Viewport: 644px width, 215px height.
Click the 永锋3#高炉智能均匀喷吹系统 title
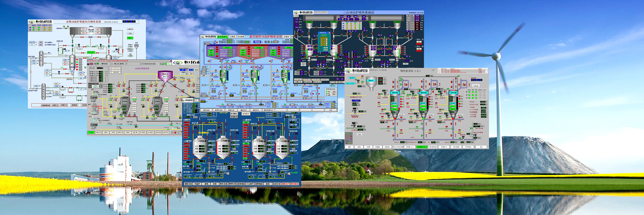[x=84, y=22]
